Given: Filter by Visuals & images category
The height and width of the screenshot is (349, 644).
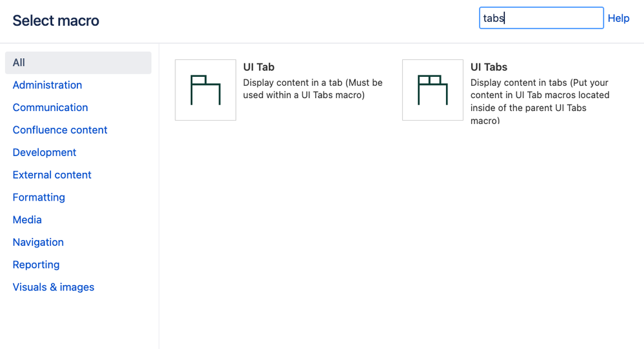Looking at the screenshot, I should [54, 287].
